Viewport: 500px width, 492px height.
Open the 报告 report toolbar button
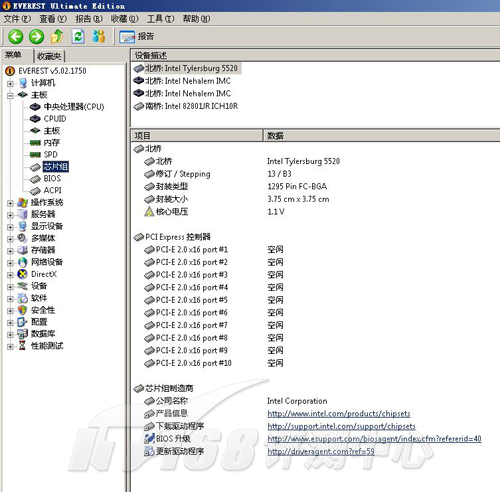tap(137, 37)
